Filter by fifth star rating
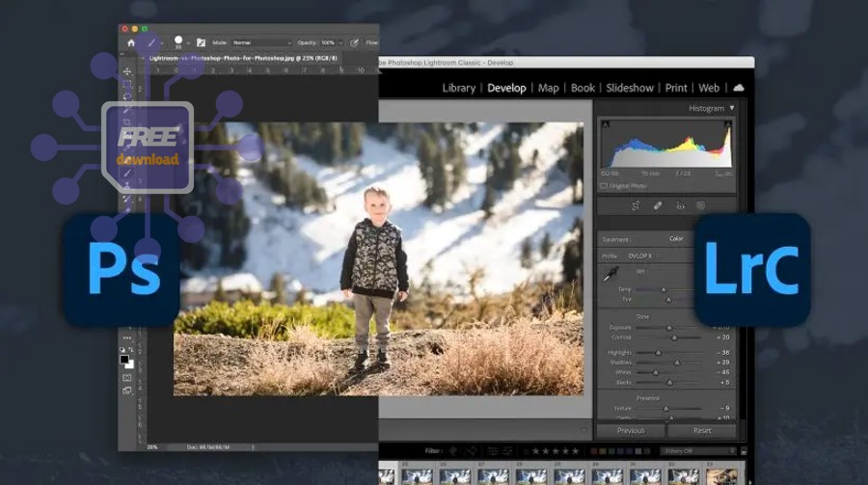Screen dimensions: 868x485 pos(575,451)
